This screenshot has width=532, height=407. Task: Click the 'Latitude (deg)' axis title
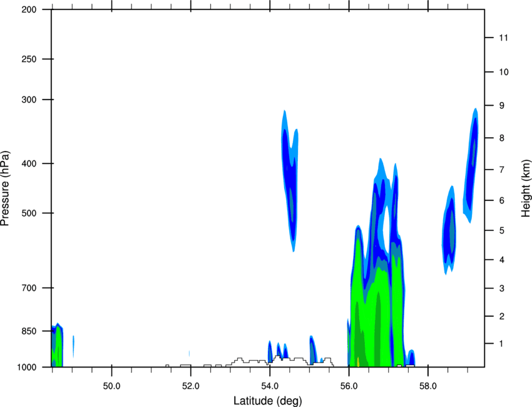[x=267, y=401]
